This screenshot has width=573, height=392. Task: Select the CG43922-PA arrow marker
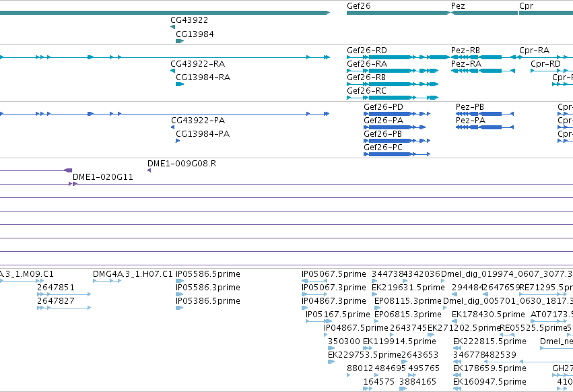(172, 127)
